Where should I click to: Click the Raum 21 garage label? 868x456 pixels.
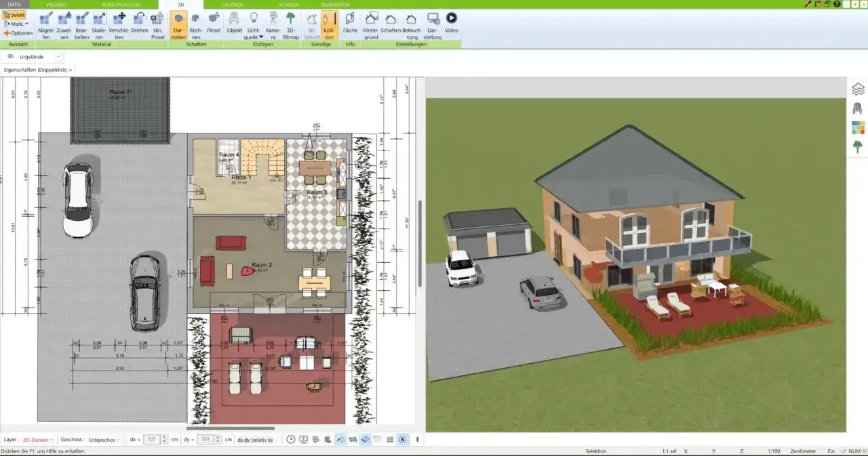point(121,91)
